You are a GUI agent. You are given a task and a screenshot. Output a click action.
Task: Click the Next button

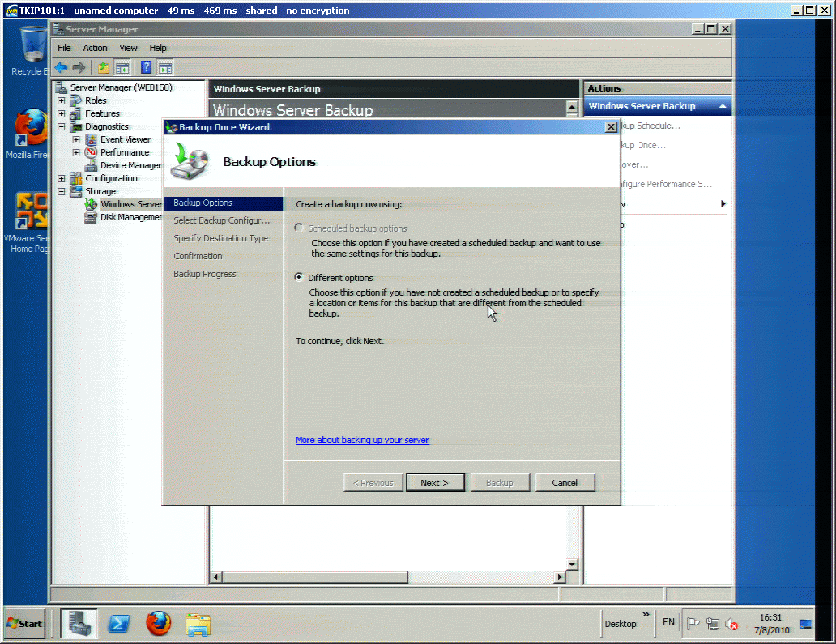[x=435, y=483]
